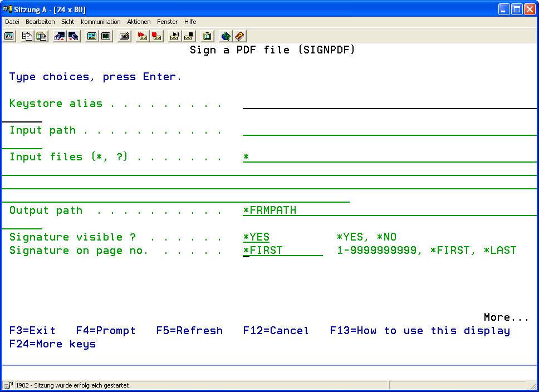Click the Copy toolbar icon
Screen dimensions: 539x392
(x=27, y=36)
